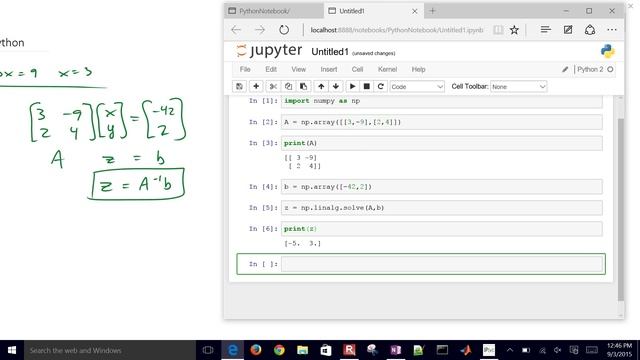The image size is (640, 360).
Task: Open the Cell menu in Jupyter
Action: [357, 69]
